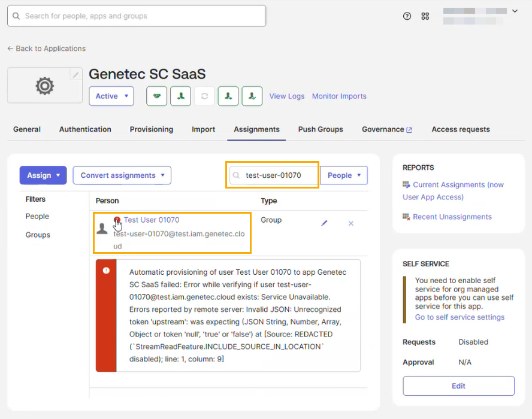This screenshot has height=419, width=532.
Task: Click the Group type cell
Action: pos(271,220)
